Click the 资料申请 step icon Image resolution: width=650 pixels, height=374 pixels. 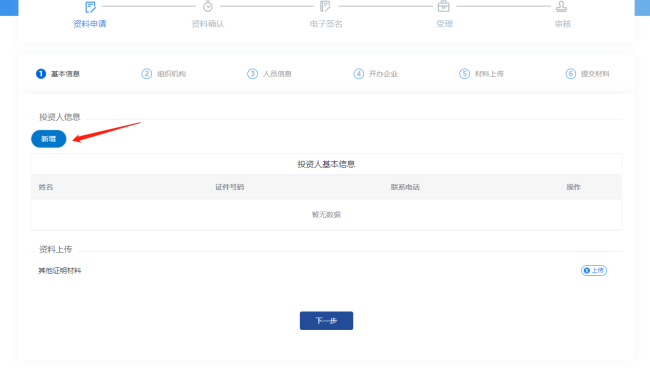pos(90,7)
